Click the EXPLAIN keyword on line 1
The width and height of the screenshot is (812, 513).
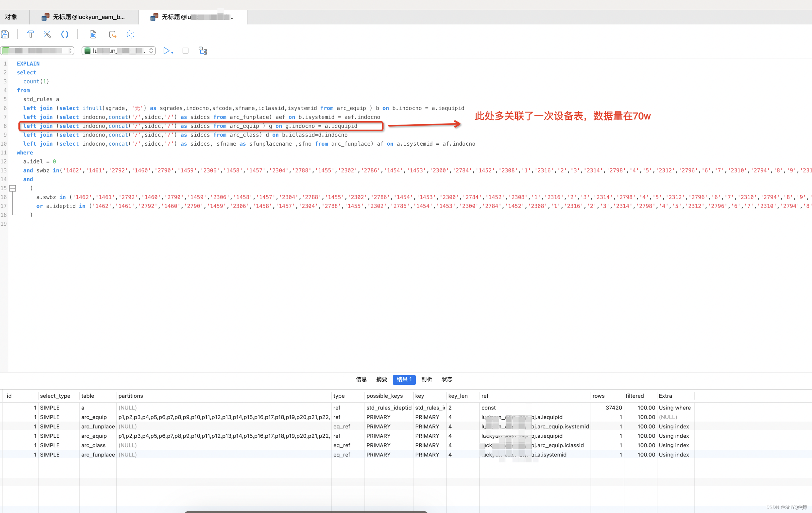[x=28, y=63]
